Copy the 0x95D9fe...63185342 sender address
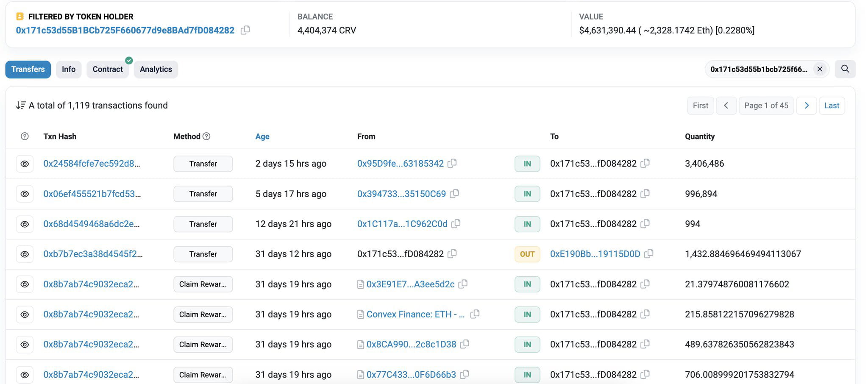Viewport: 868px width, 384px height. [452, 163]
